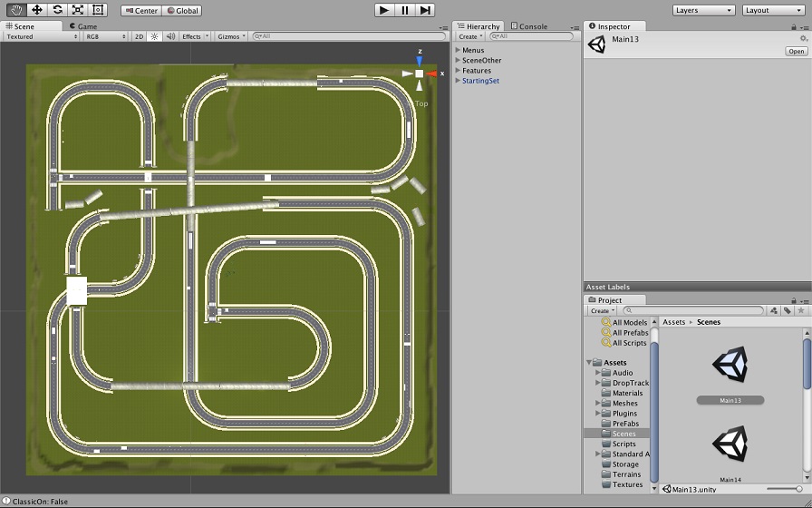Viewport: 812px width, 508px height.
Task: Expand the Audio folder
Action: 597,373
